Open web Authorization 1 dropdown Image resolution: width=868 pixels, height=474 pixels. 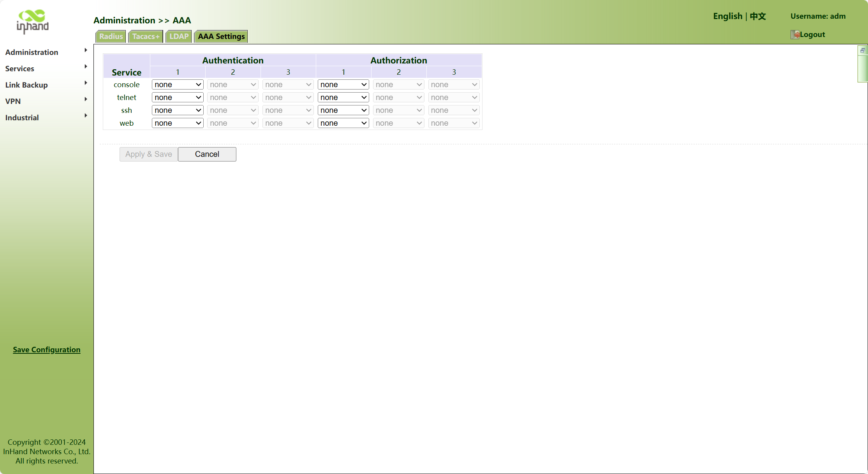(x=343, y=123)
